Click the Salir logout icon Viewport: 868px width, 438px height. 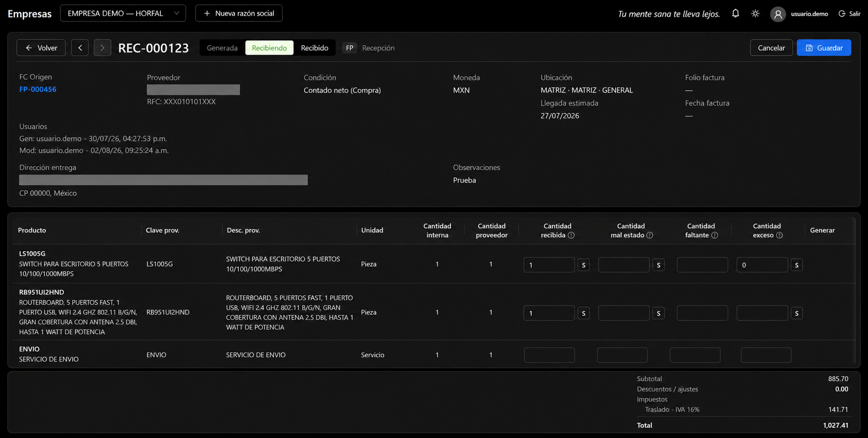[842, 14]
